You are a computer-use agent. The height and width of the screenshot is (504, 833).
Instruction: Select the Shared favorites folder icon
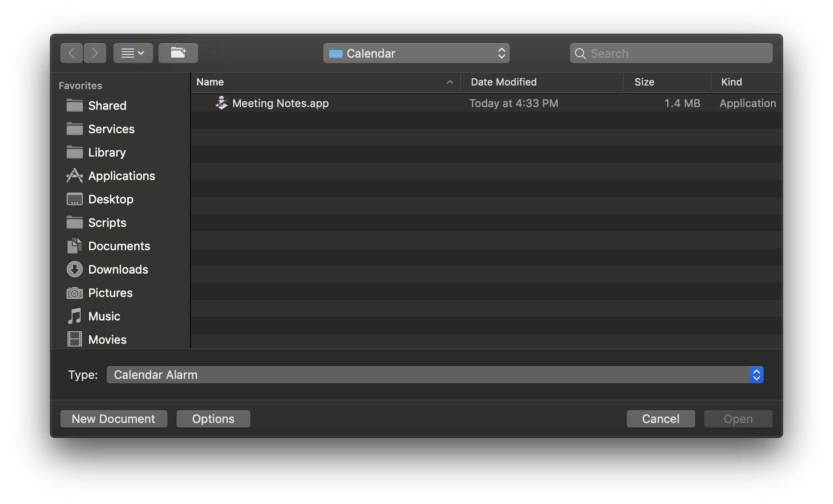pyautogui.click(x=75, y=105)
